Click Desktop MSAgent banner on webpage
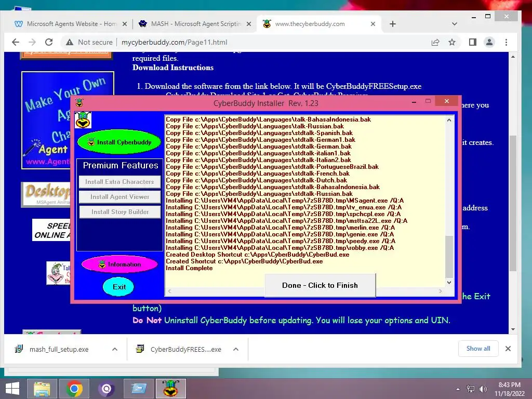 [46, 194]
